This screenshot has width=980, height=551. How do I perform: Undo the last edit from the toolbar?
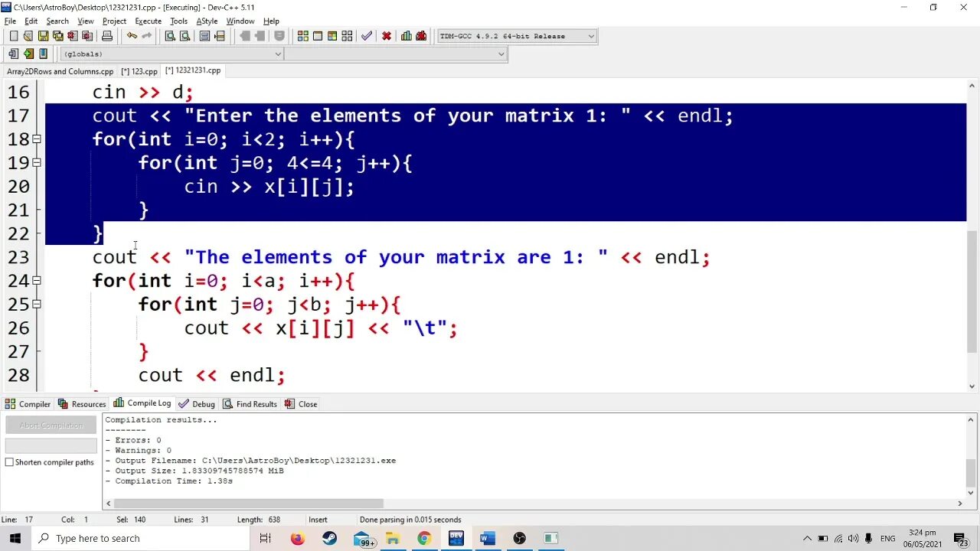(x=132, y=36)
